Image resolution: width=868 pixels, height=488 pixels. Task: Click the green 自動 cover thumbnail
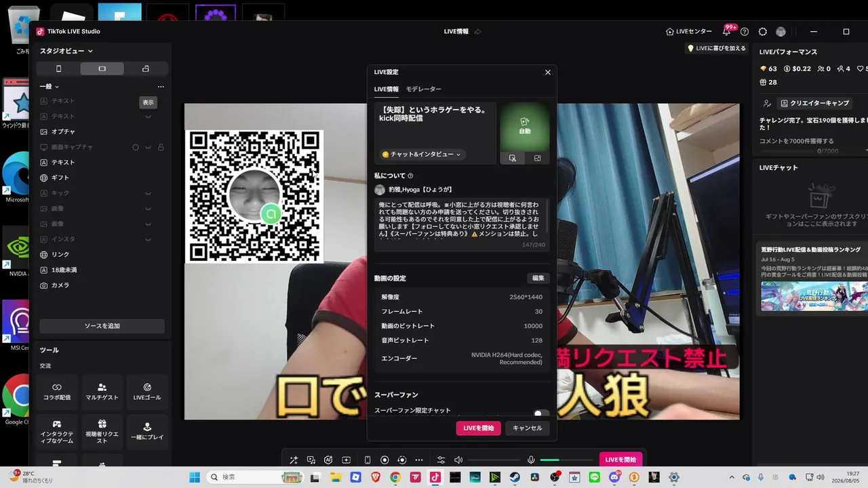point(524,127)
